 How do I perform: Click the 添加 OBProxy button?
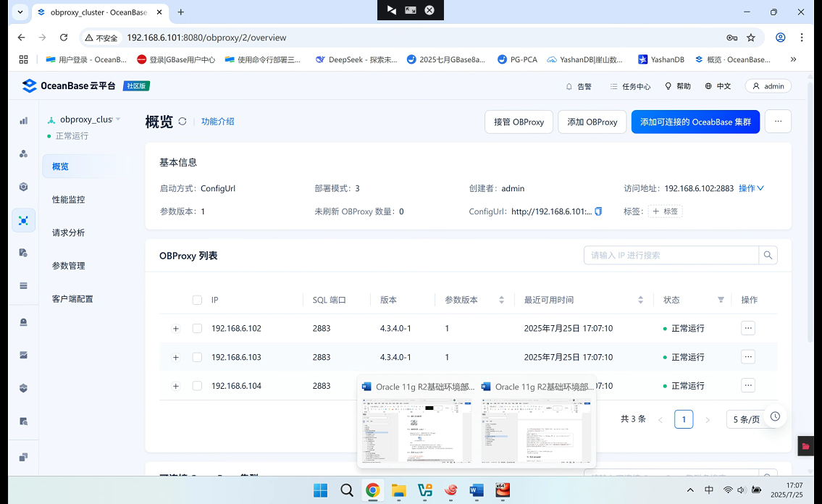click(592, 122)
